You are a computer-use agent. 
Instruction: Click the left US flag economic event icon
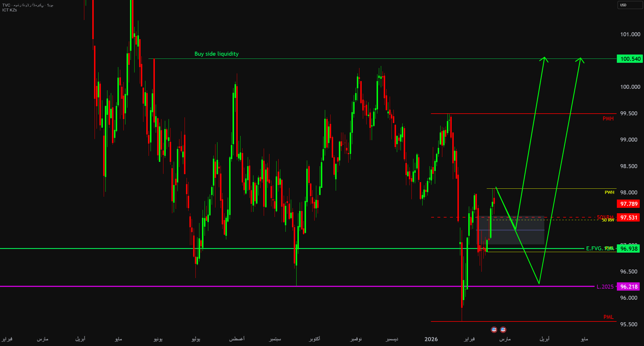point(494,330)
